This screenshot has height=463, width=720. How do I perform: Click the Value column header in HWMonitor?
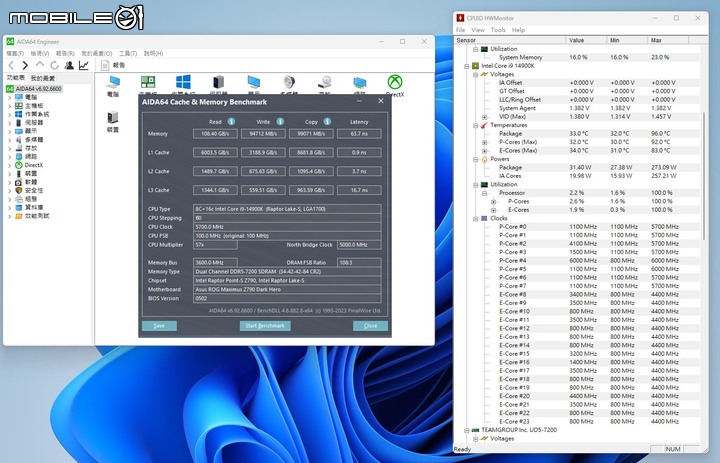[x=586, y=40]
